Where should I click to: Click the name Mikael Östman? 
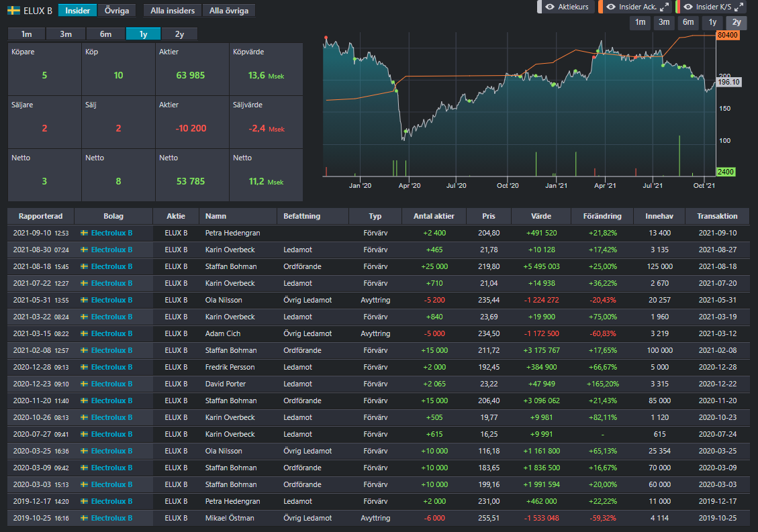click(x=230, y=518)
